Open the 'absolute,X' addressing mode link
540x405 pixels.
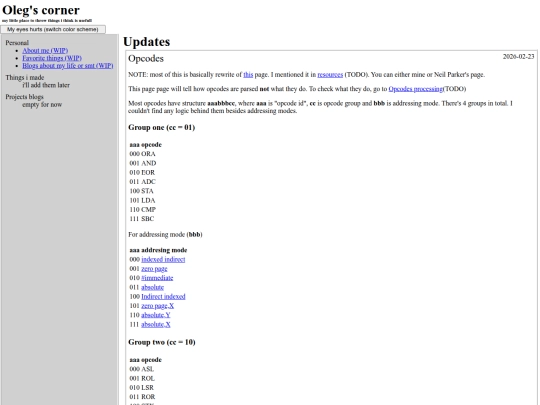click(156, 324)
